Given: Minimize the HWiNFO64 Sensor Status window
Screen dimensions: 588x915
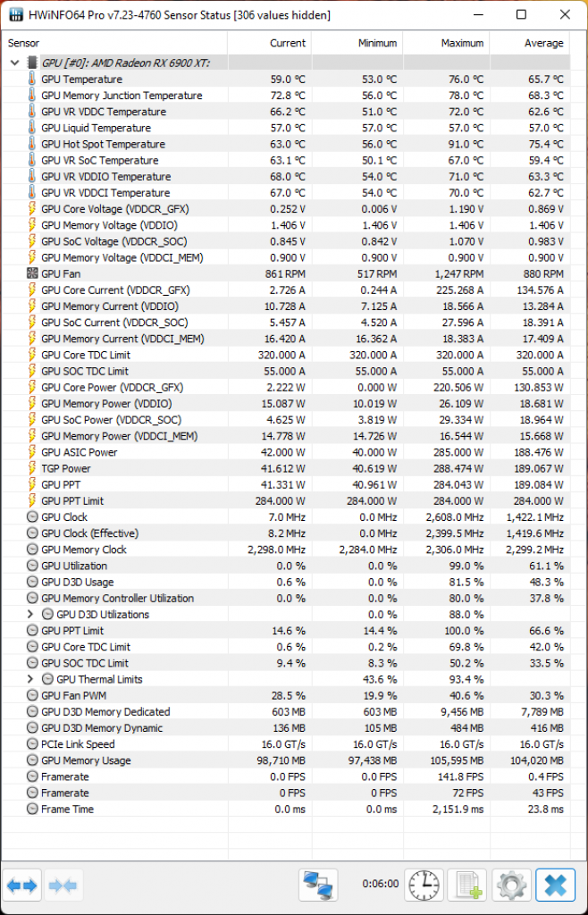Looking at the screenshot, I should tap(478, 15).
